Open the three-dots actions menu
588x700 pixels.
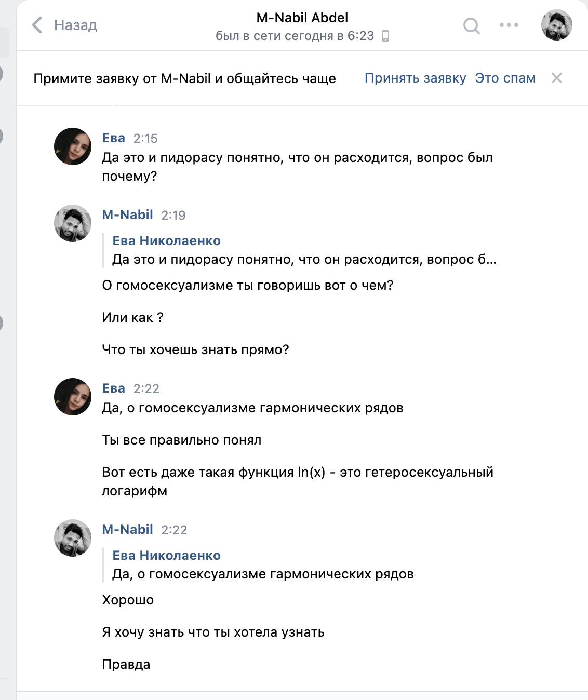(x=509, y=25)
